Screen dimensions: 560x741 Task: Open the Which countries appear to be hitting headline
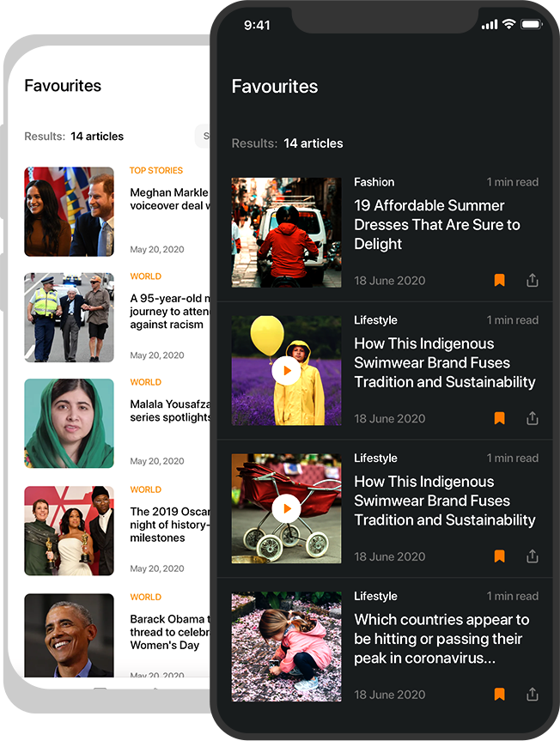(441, 639)
